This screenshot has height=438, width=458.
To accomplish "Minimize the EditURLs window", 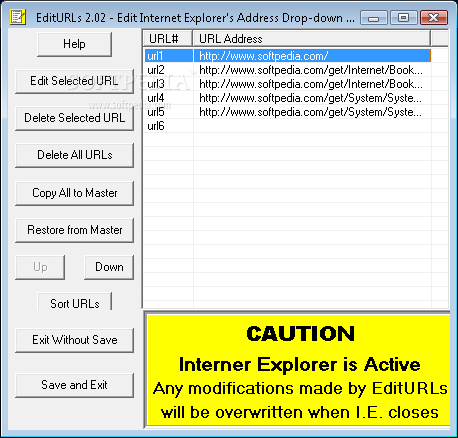I will point(374,18).
